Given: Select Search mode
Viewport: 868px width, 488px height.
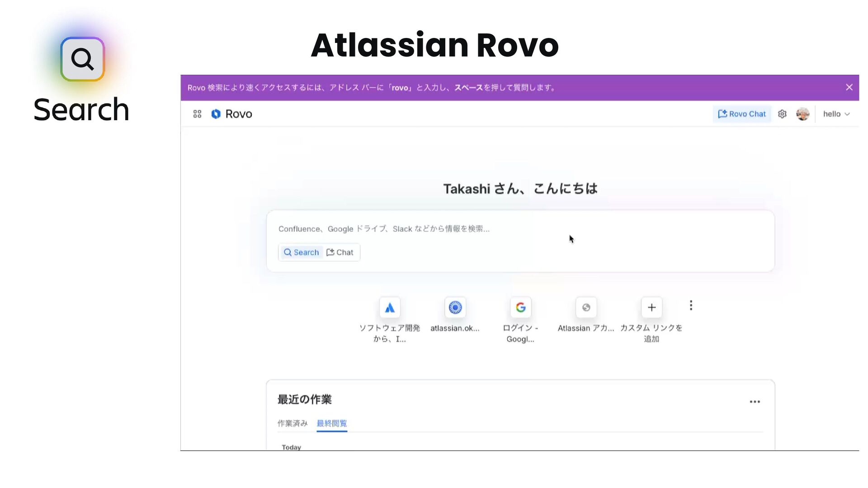Looking at the screenshot, I should click(301, 252).
